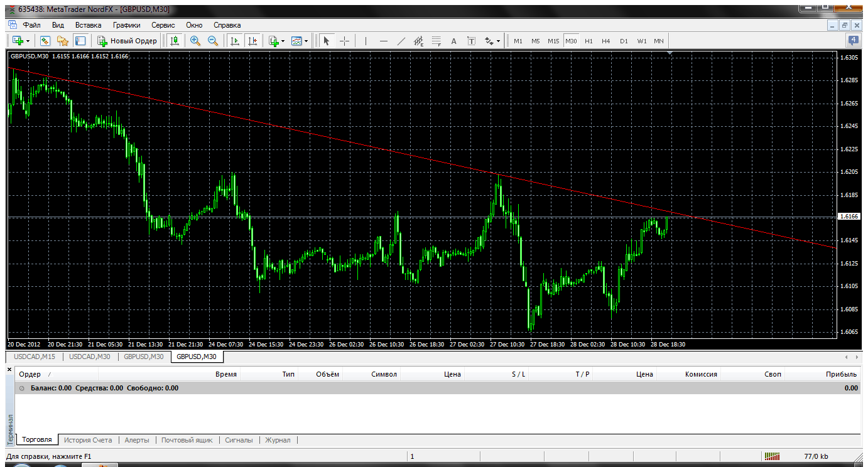Open the Сервис menu

point(163,25)
